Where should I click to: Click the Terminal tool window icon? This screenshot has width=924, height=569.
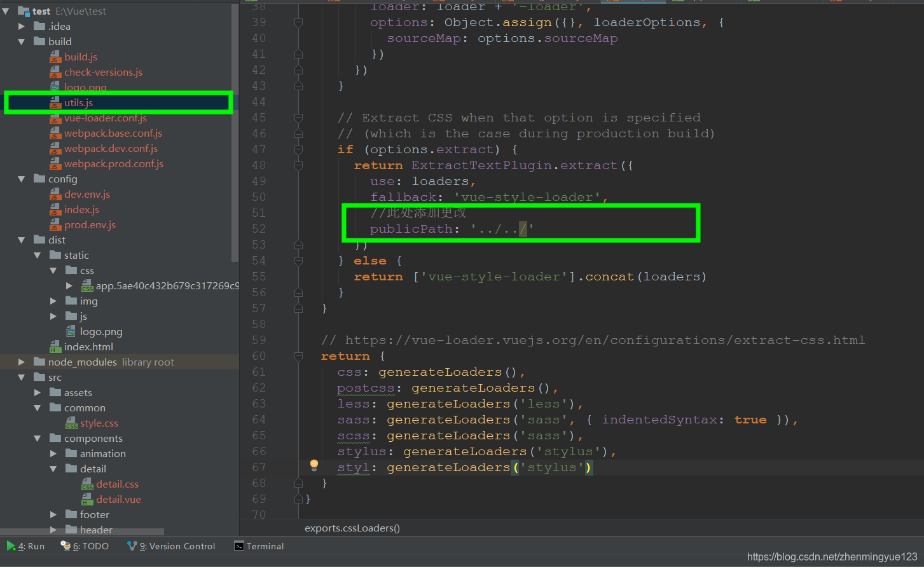pyautogui.click(x=239, y=546)
